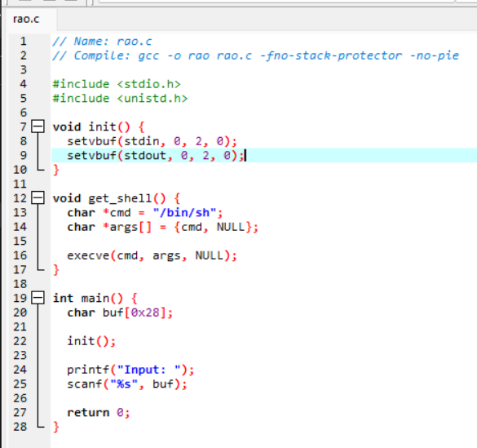Click the 'printf("Input: ");' statement

tap(130, 370)
